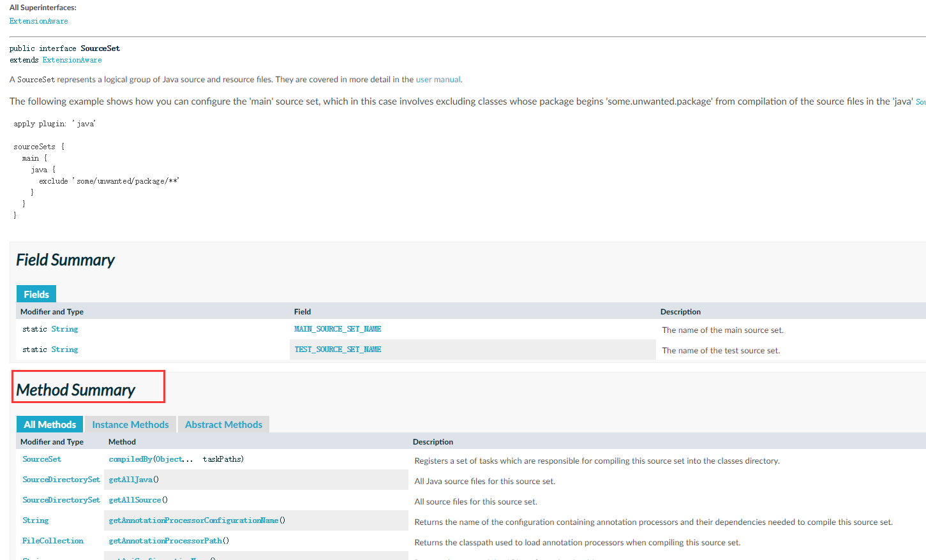Image resolution: width=926 pixels, height=560 pixels.
Task: Open the TEST_SOURCE_SET_NAME field link
Action: pos(338,350)
